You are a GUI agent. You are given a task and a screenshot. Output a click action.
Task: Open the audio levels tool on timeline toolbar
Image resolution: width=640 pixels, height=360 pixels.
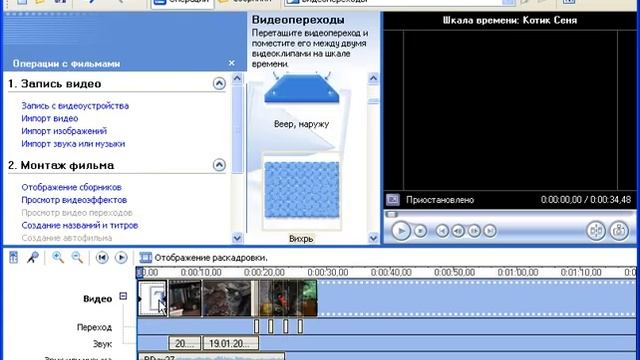pos(13,258)
